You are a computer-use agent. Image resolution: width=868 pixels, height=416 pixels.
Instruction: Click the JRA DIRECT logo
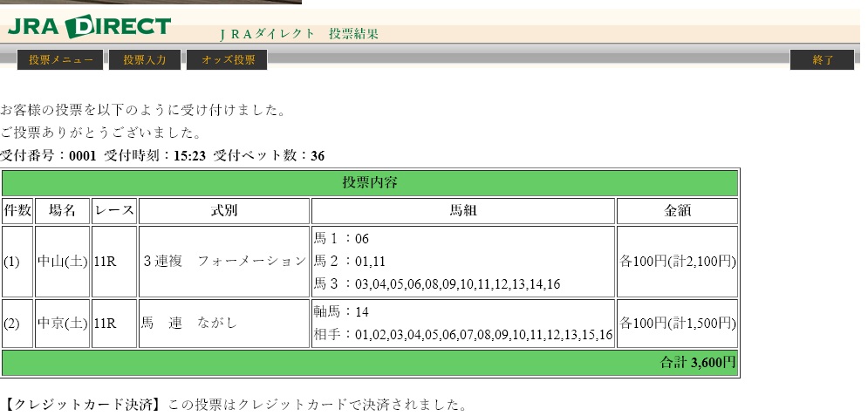pyautogui.click(x=89, y=26)
